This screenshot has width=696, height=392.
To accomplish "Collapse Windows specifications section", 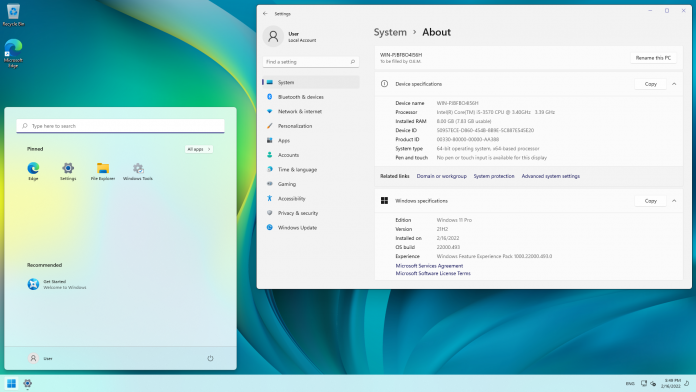I will pos(674,201).
